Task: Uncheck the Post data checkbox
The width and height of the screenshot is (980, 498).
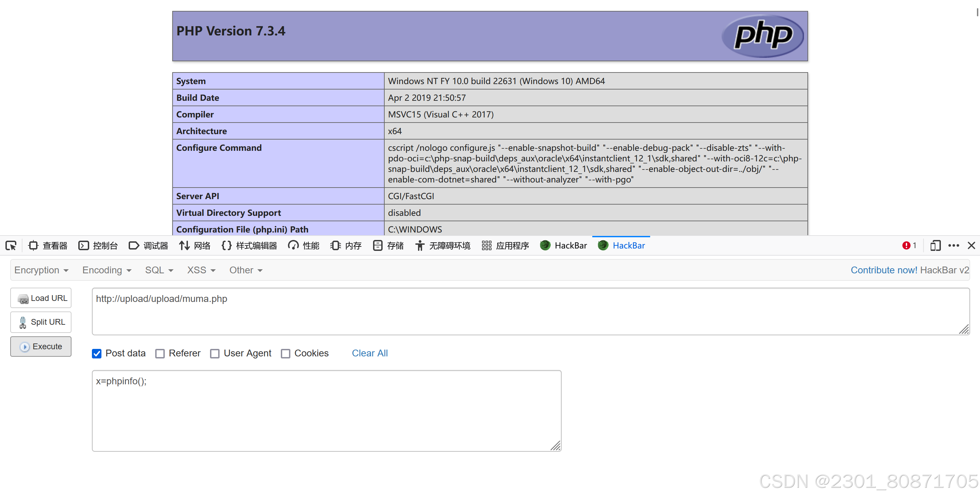Action: (x=97, y=353)
